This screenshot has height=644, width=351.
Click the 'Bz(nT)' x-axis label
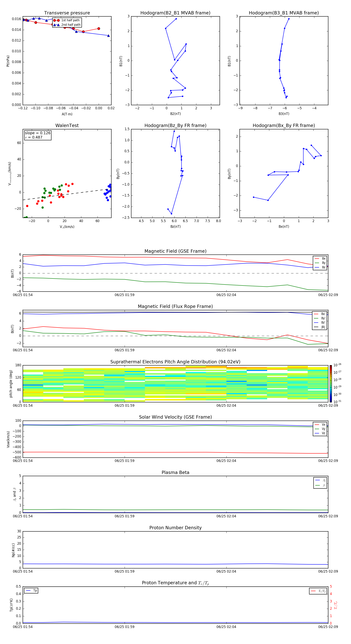pos(175,227)
